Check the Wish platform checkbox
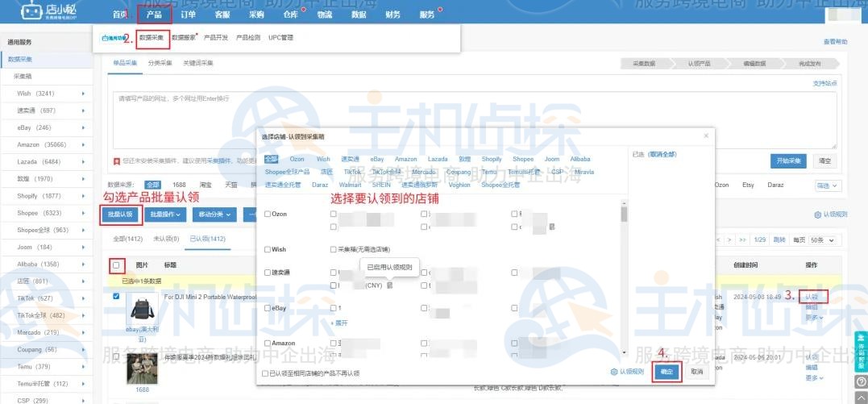 (x=268, y=249)
